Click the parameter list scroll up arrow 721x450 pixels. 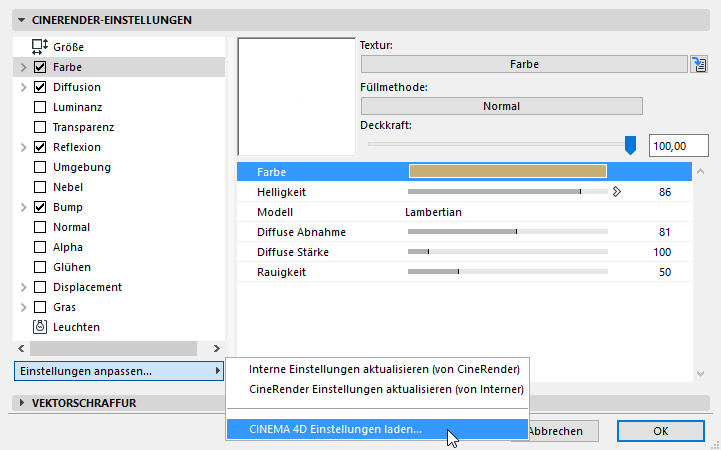700,171
